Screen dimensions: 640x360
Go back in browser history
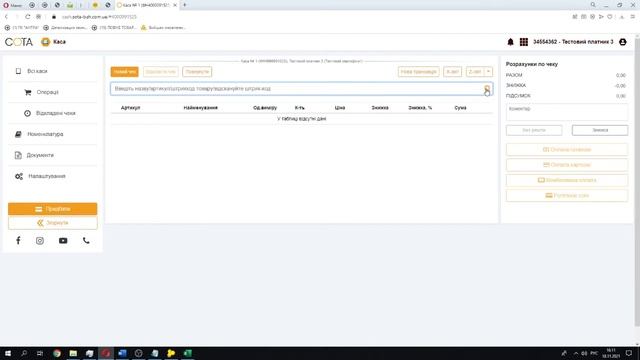(6, 17)
